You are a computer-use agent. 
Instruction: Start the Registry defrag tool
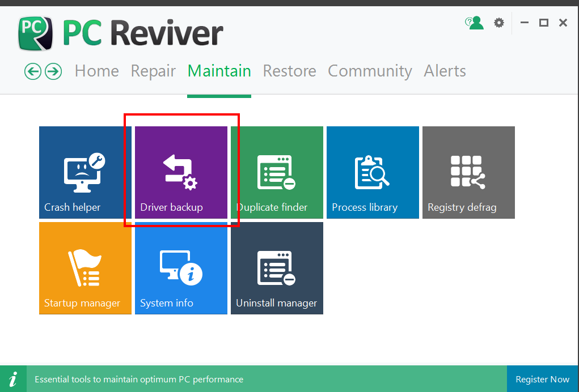click(x=468, y=172)
